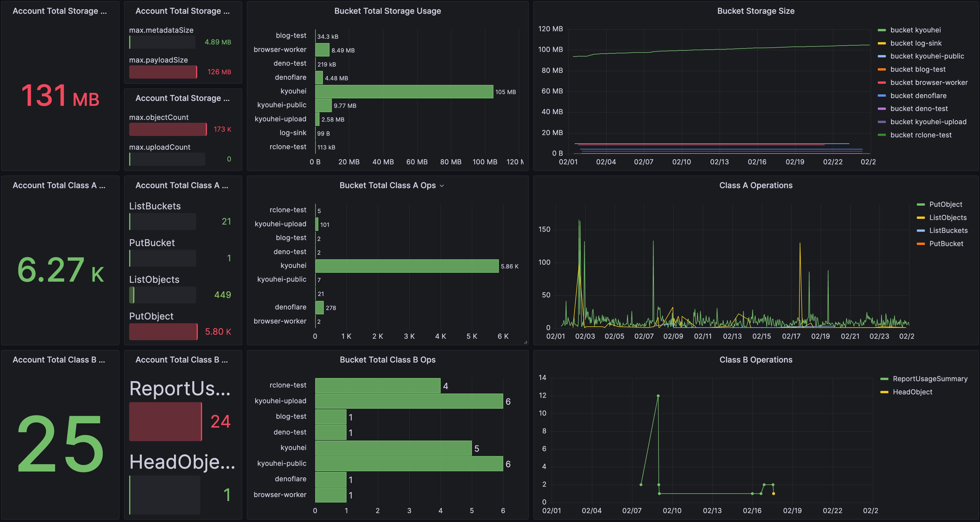This screenshot has width=980, height=522.
Task: Click the red swatch for bucket browser-worker legend
Action: [882, 83]
